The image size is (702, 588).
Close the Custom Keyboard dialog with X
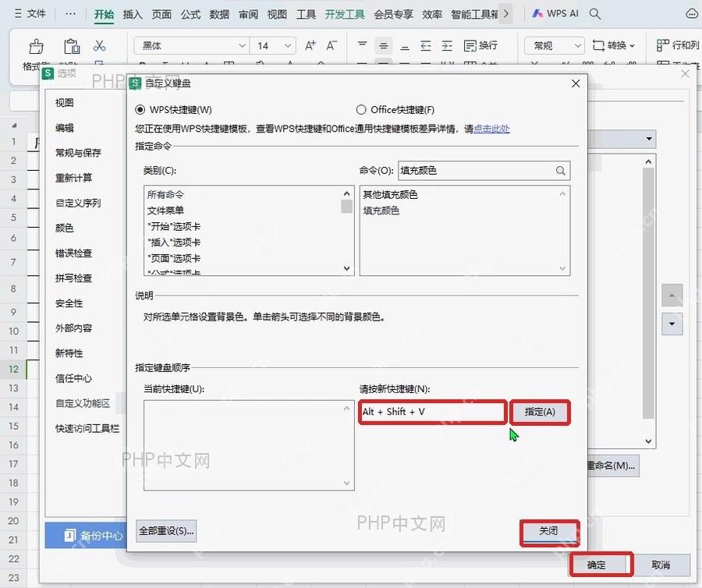click(576, 83)
